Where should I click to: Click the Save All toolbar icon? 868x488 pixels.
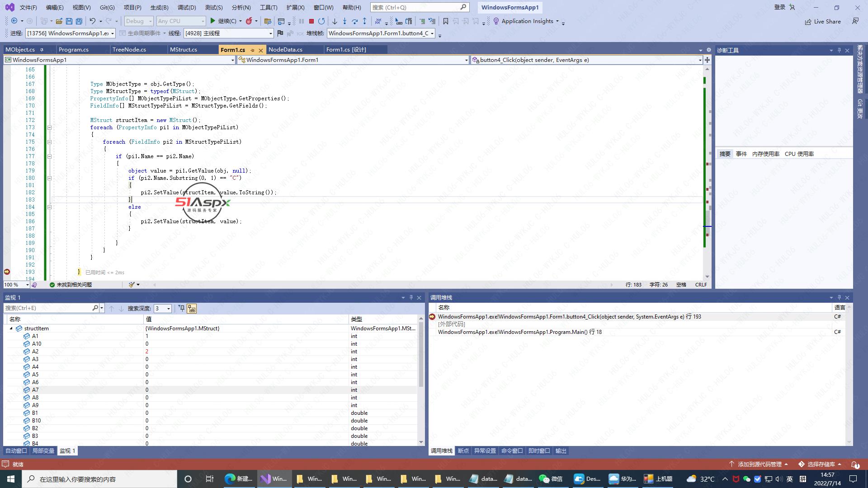click(x=79, y=21)
